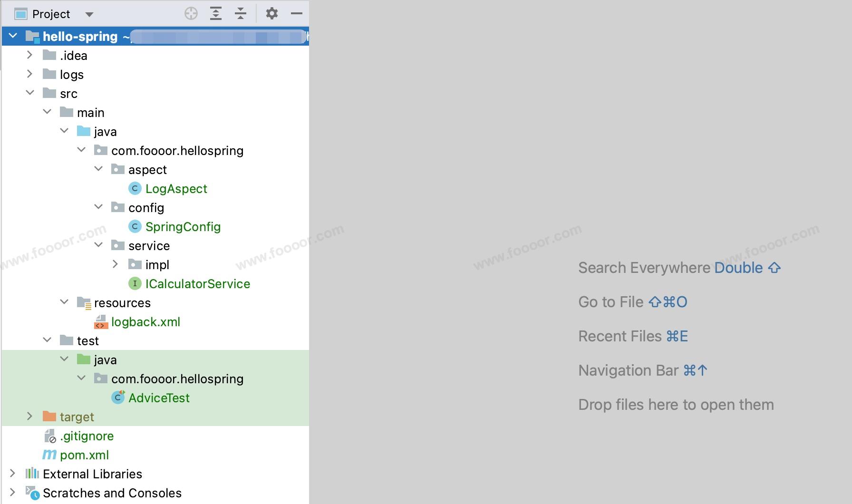Click the LogAspect class icon
The height and width of the screenshot is (504, 852).
[135, 189]
